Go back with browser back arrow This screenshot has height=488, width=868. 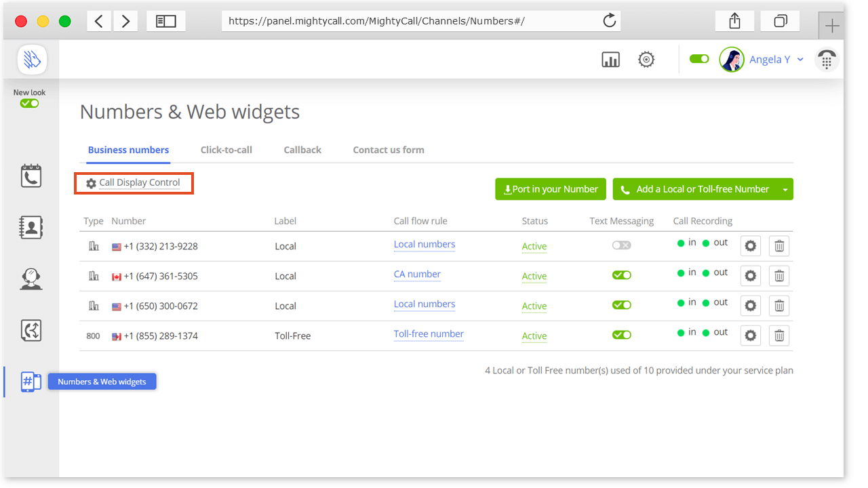click(99, 21)
